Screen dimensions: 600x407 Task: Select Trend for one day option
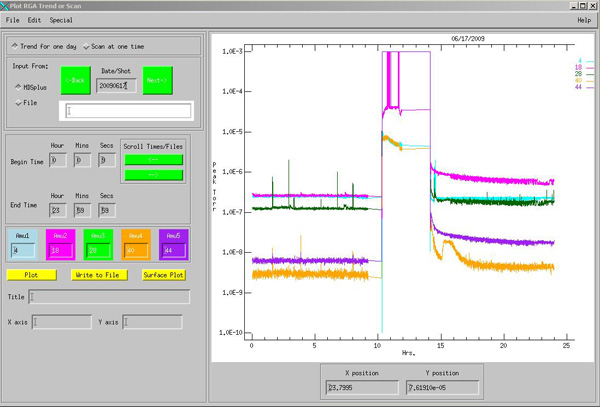point(44,46)
